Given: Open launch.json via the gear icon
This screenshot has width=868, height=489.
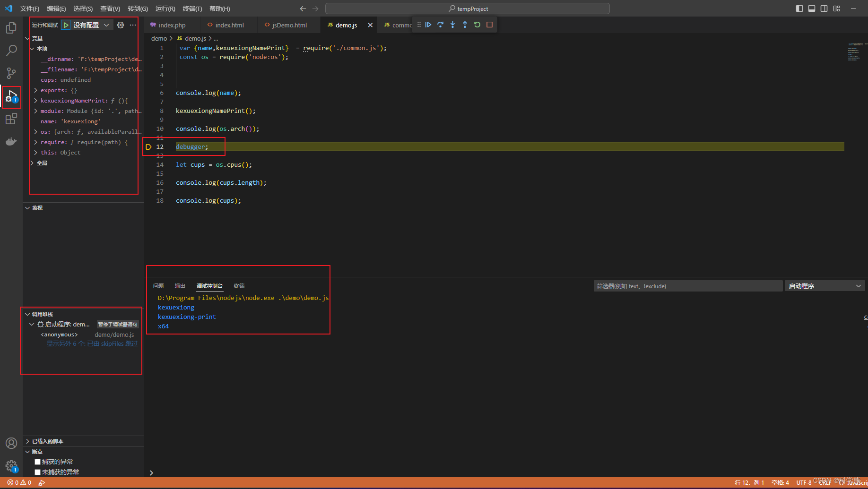Looking at the screenshot, I should (x=121, y=25).
